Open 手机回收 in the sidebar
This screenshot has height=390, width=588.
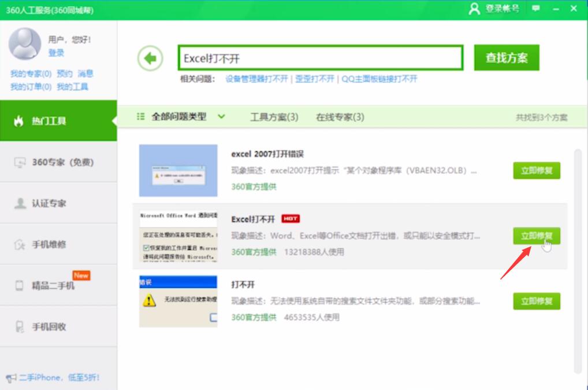[58, 326]
